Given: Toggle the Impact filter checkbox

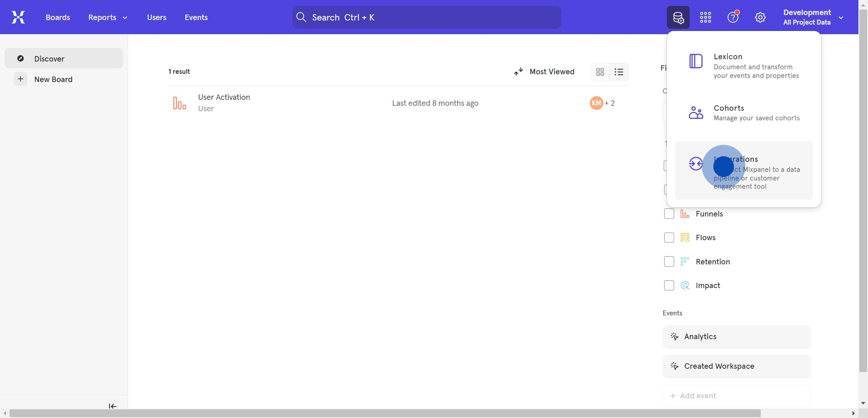Looking at the screenshot, I should [669, 285].
